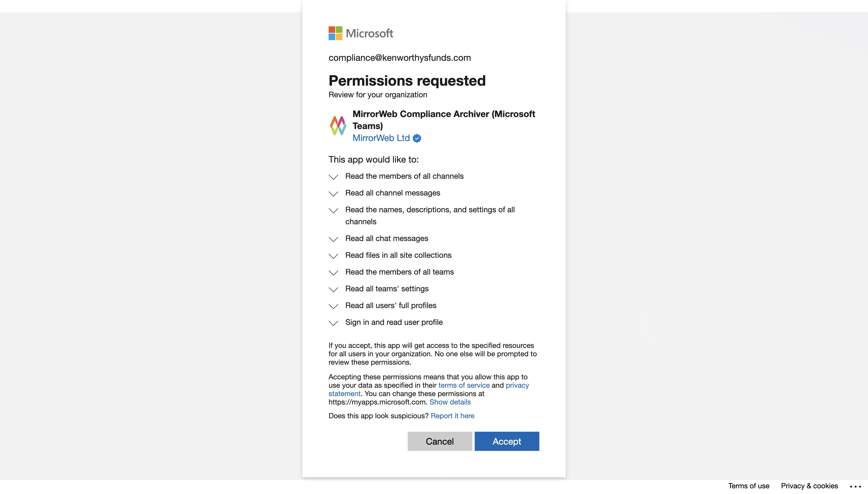Expand "Read all teams' settings" permission
Image resolution: width=868 pixels, height=494 pixels.
(333, 290)
